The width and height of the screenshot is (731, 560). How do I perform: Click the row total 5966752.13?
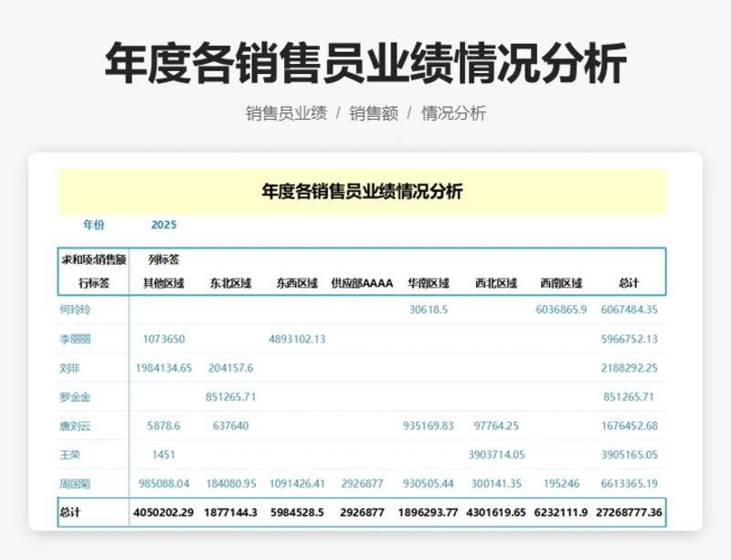click(x=630, y=339)
